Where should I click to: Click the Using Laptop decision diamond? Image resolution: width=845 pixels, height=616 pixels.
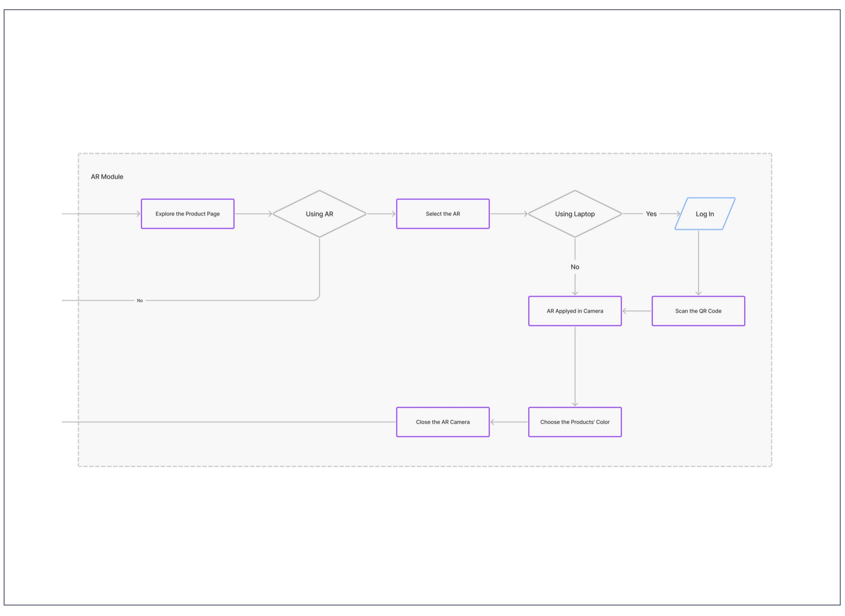[x=575, y=214]
